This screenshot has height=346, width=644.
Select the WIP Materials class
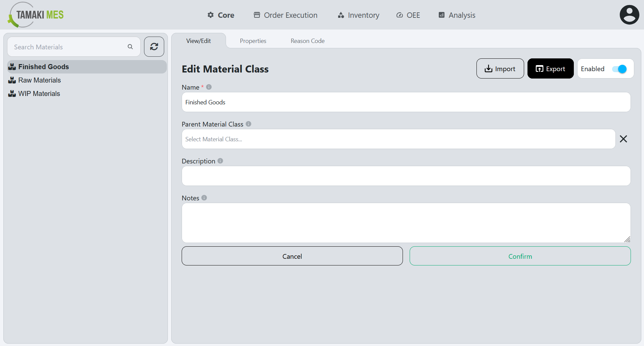[39, 94]
